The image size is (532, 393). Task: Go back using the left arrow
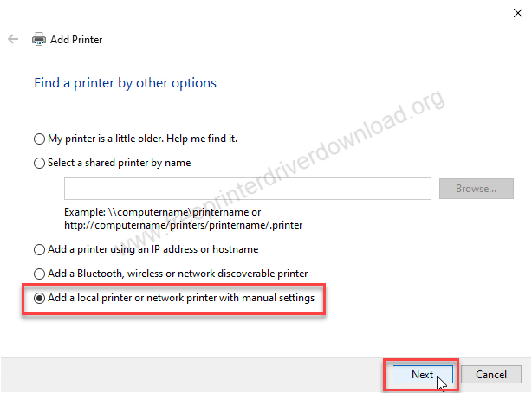click(x=13, y=39)
